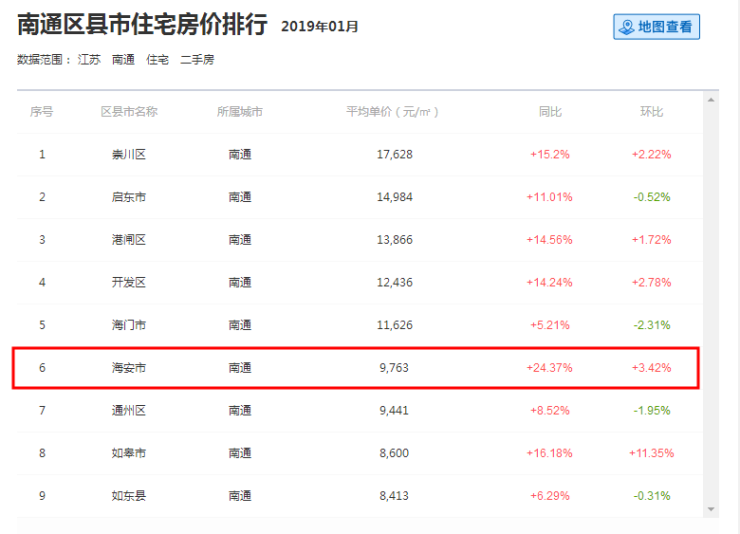The height and width of the screenshot is (534, 740).
Task: Click month-on-month value -1.95%
Action: tap(652, 410)
